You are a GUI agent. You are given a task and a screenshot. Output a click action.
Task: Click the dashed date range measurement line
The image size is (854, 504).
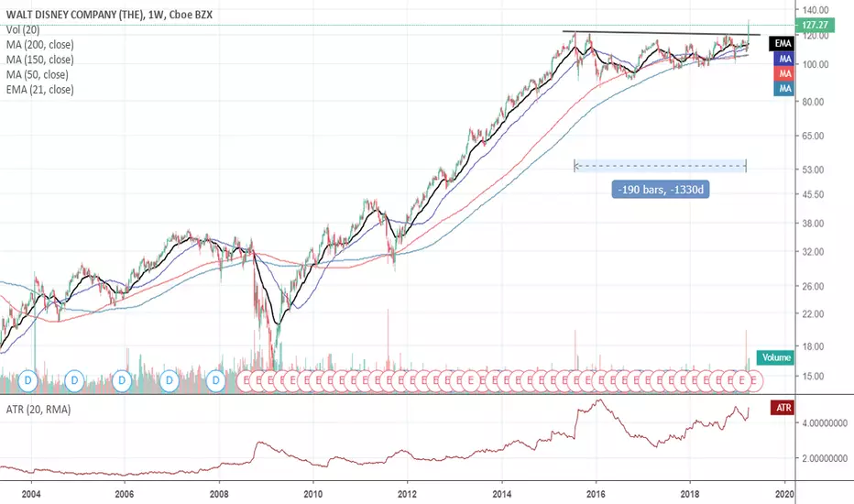pos(660,166)
